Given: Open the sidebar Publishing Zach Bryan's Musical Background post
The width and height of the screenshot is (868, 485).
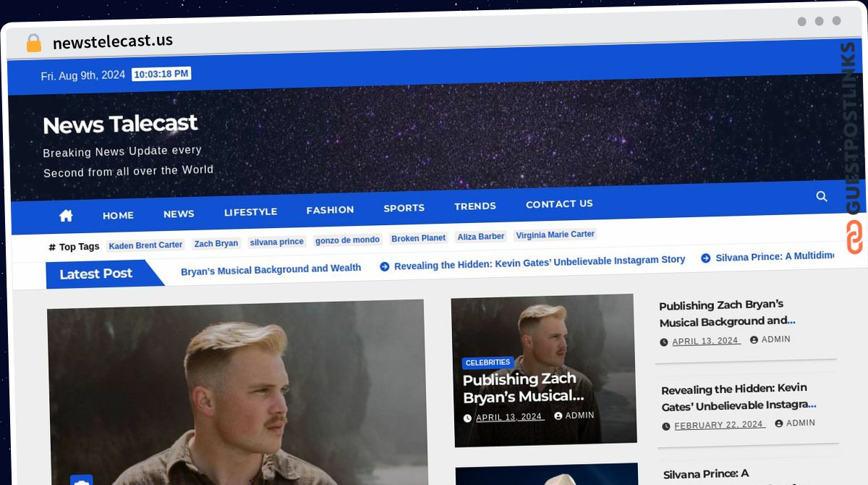Looking at the screenshot, I should (727, 313).
